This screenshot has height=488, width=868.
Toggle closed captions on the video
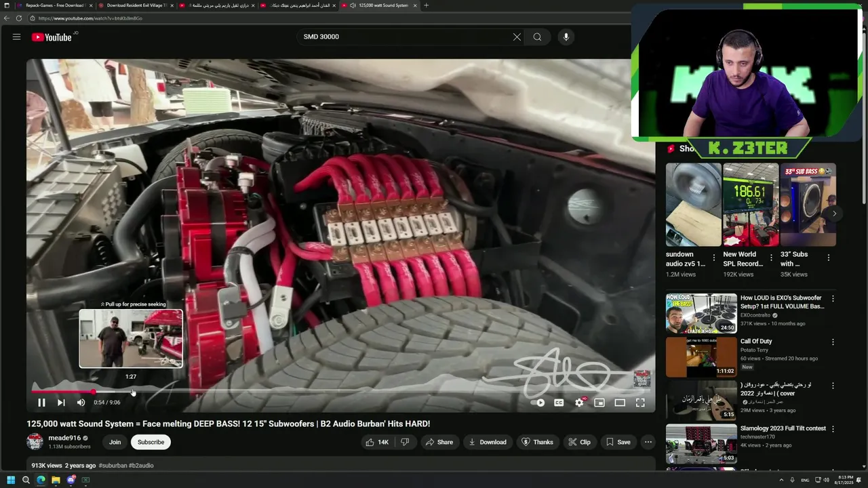559,403
